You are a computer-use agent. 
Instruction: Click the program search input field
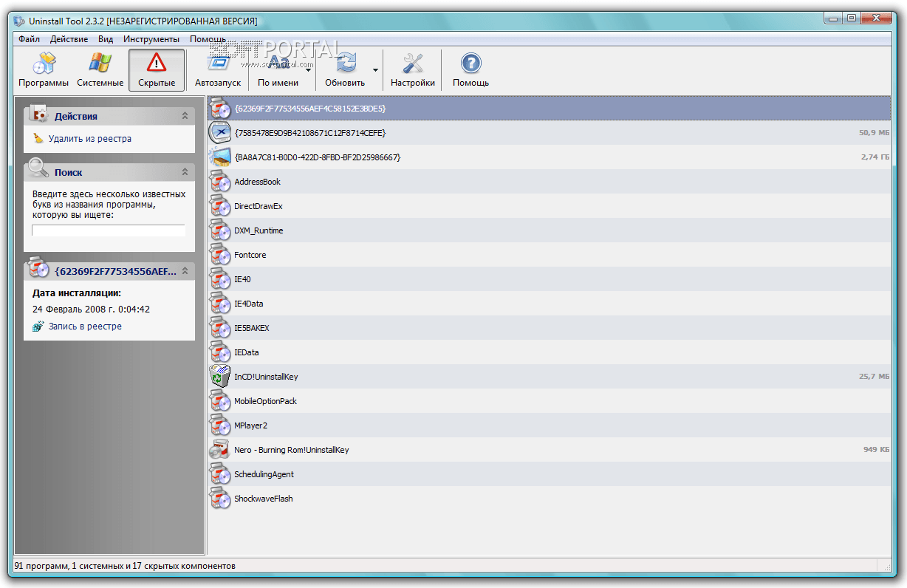109,230
